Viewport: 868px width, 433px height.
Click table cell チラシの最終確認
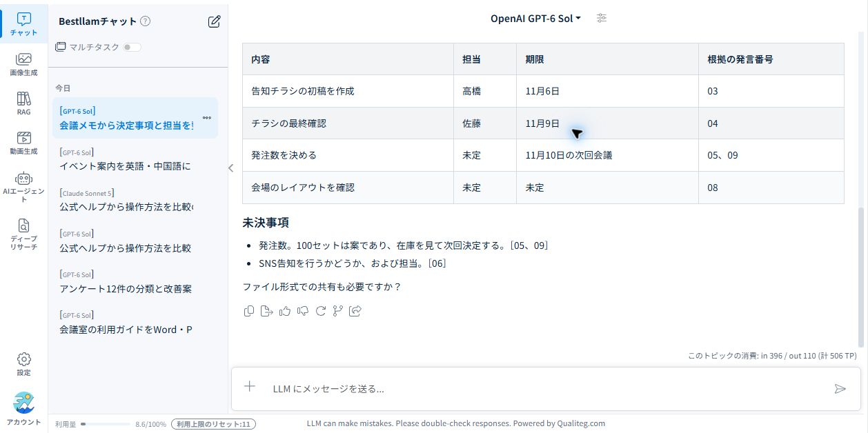coord(348,123)
